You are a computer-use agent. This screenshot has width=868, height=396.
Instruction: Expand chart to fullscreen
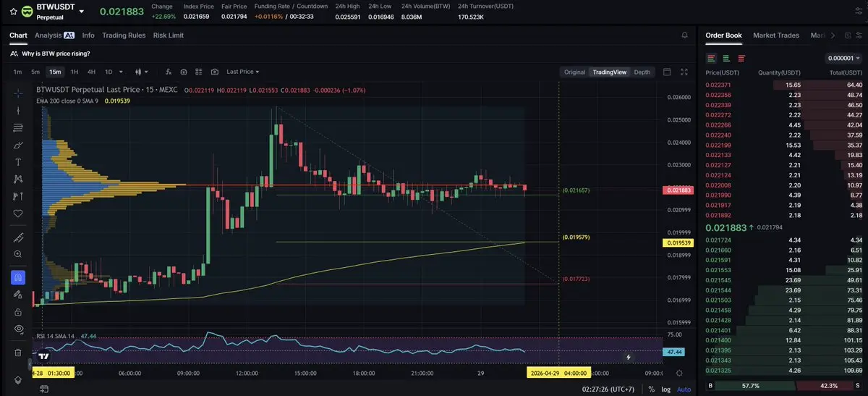pos(684,72)
